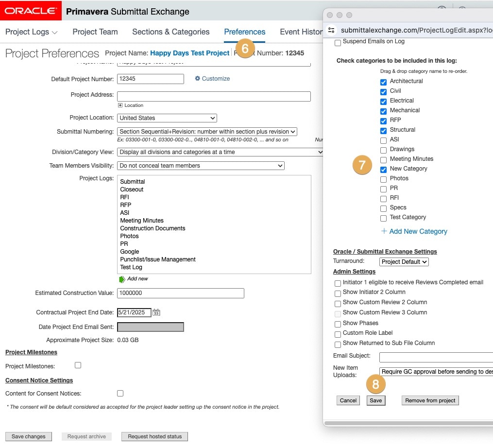Check the Show Phases checkbox
The width and height of the screenshot is (493, 448).
tap(338, 324)
